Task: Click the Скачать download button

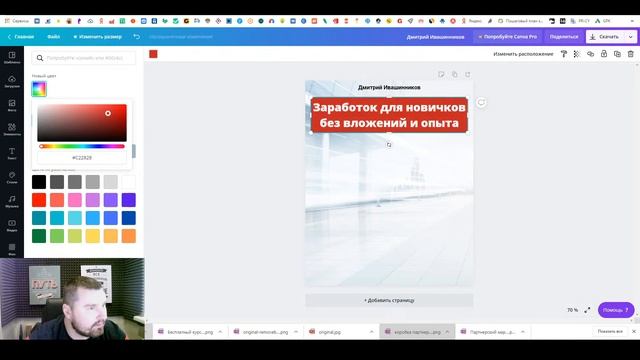Action: click(x=606, y=37)
